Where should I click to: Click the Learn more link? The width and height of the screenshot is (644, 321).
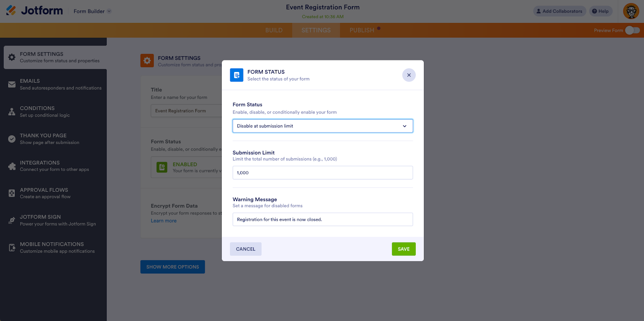click(x=163, y=221)
